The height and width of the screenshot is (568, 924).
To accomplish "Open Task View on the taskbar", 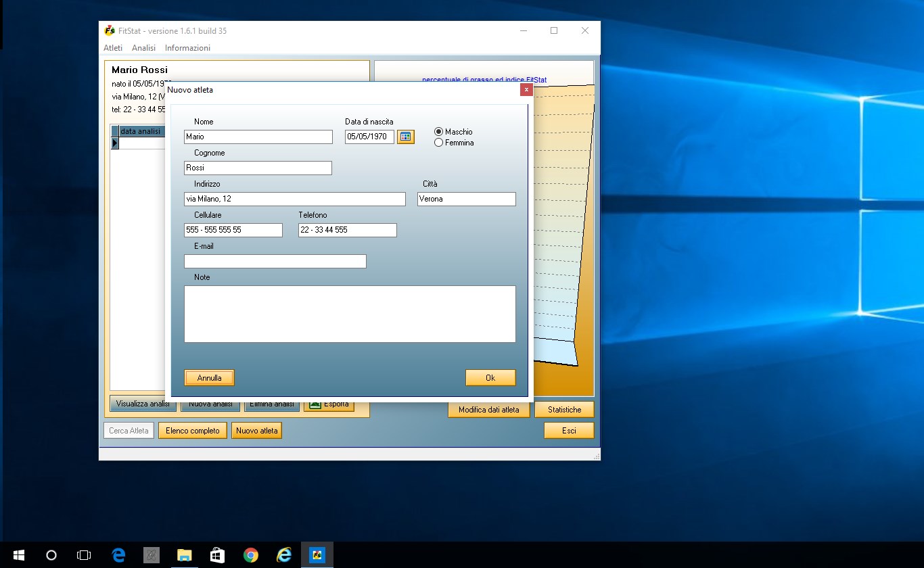I will coord(84,555).
